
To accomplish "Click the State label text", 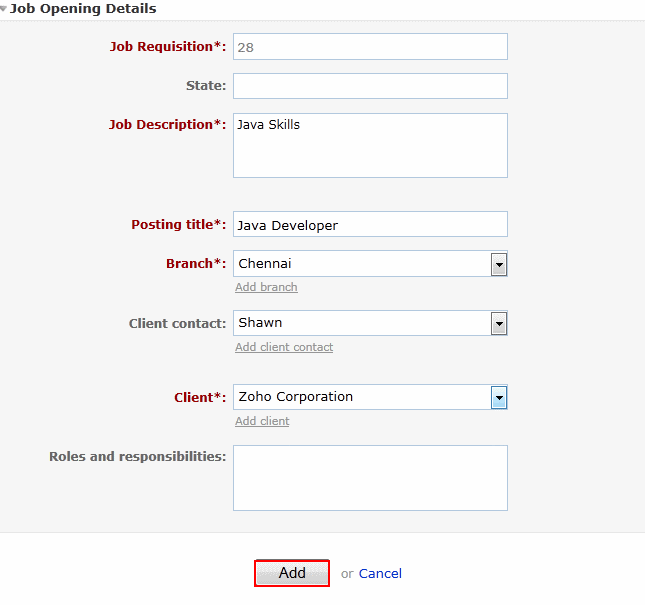I will [206, 85].
